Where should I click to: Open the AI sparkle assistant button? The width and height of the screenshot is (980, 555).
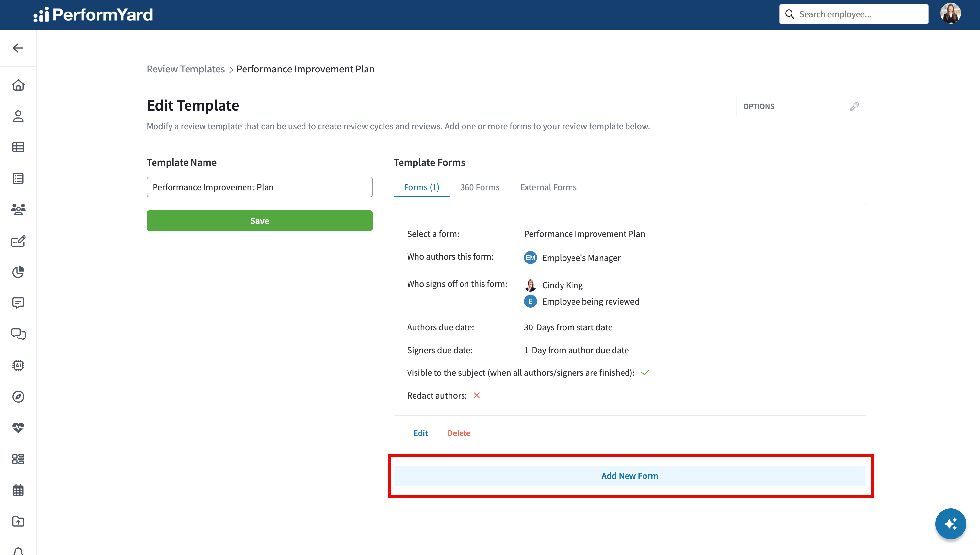point(950,524)
